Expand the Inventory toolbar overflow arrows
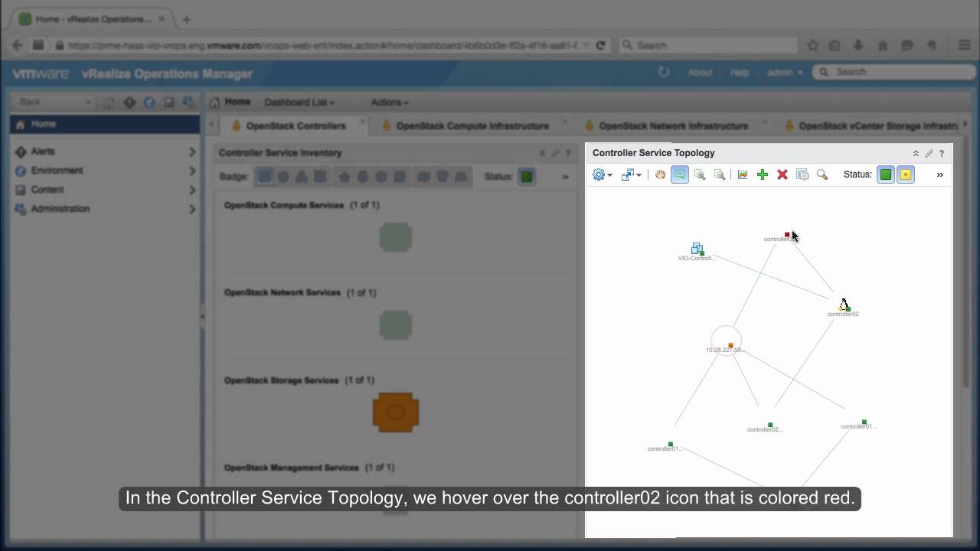This screenshot has height=551, width=980. 566,177
